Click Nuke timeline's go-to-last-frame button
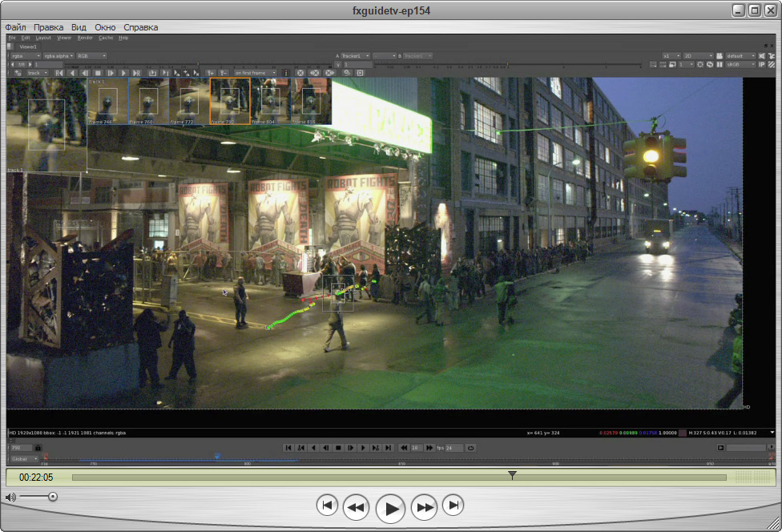The image size is (782, 532). point(388,448)
